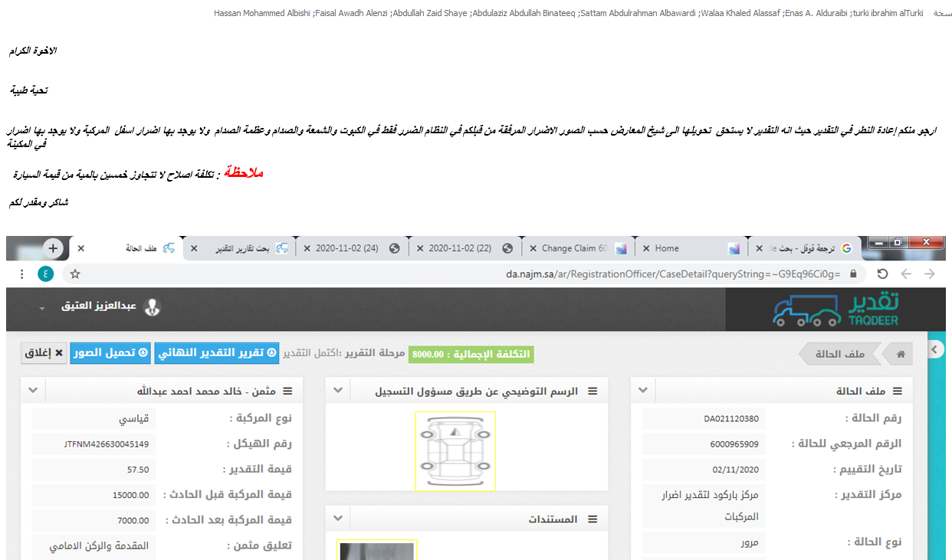Click the Taqdeer logo
Image resolution: width=952 pixels, height=560 pixels.
(835, 309)
